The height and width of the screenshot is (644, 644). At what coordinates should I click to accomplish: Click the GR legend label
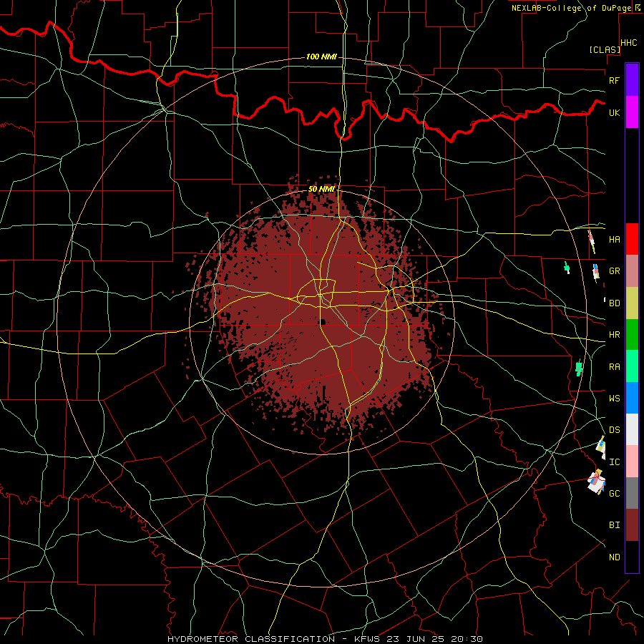click(615, 271)
